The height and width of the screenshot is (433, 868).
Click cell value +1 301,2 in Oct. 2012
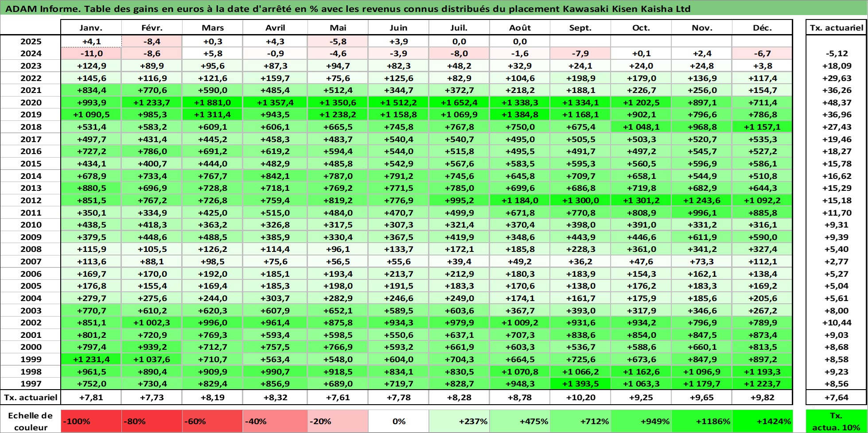click(x=641, y=201)
